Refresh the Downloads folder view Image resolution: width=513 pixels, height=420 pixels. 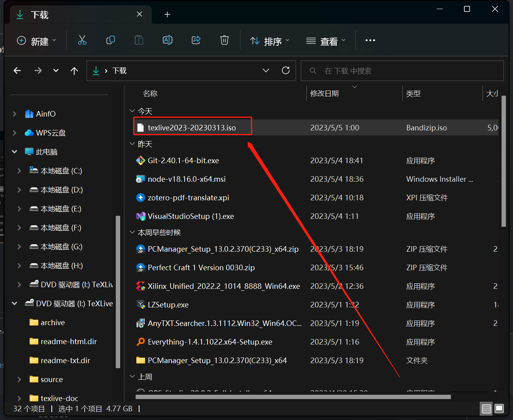pos(286,70)
